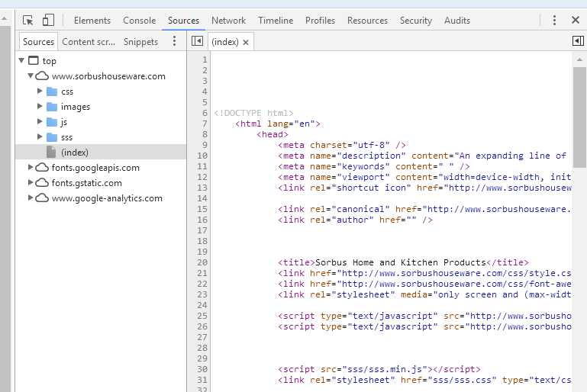Open the Network panel
The image size is (587, 392).
[x=228, y=21]
